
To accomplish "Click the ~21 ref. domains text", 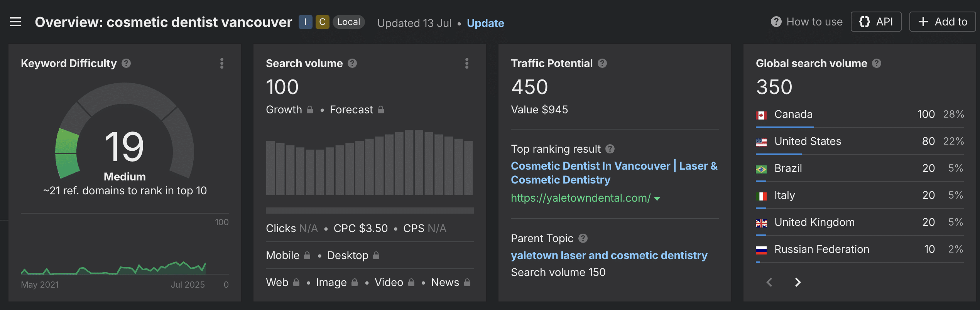I will click(125, 190).
